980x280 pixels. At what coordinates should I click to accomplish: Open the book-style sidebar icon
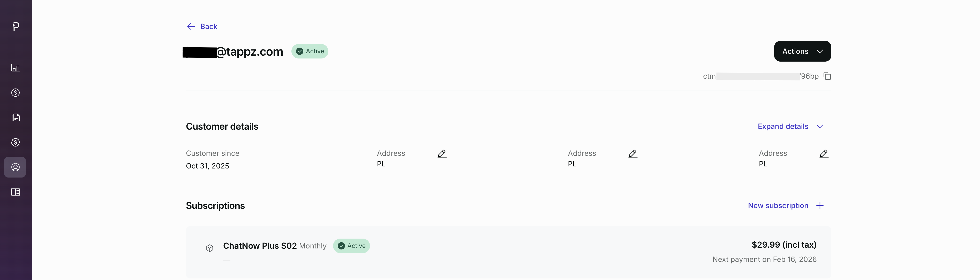coord(16,192)
